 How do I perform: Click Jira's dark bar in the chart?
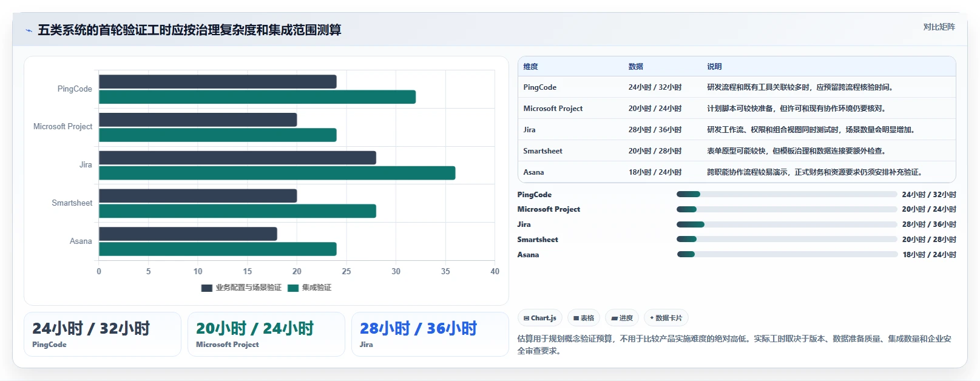click(237, 158)
